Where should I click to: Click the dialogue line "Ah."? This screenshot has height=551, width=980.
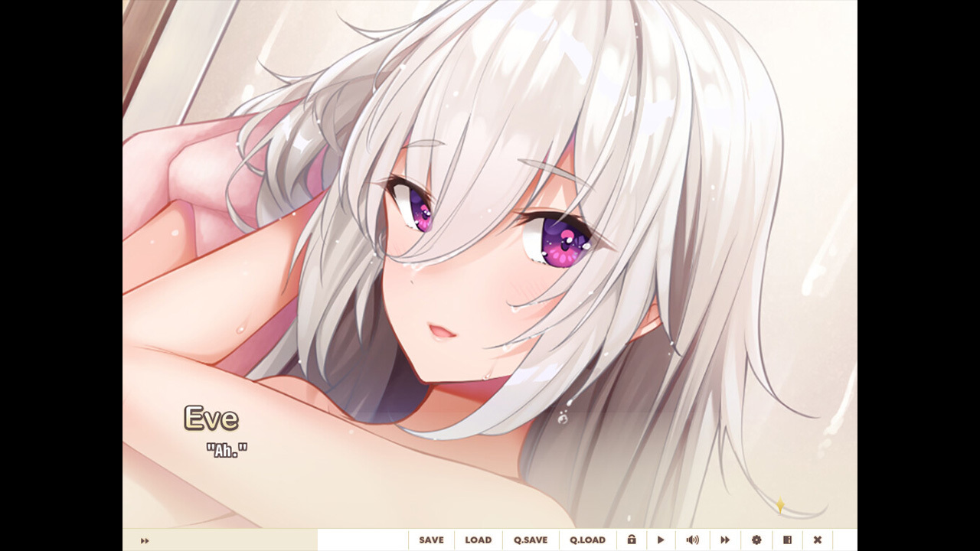point(227,450)
